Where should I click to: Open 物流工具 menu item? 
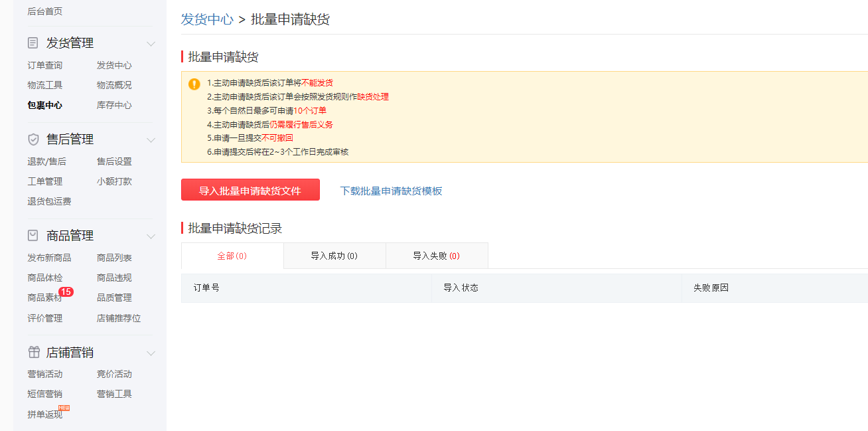45,85
